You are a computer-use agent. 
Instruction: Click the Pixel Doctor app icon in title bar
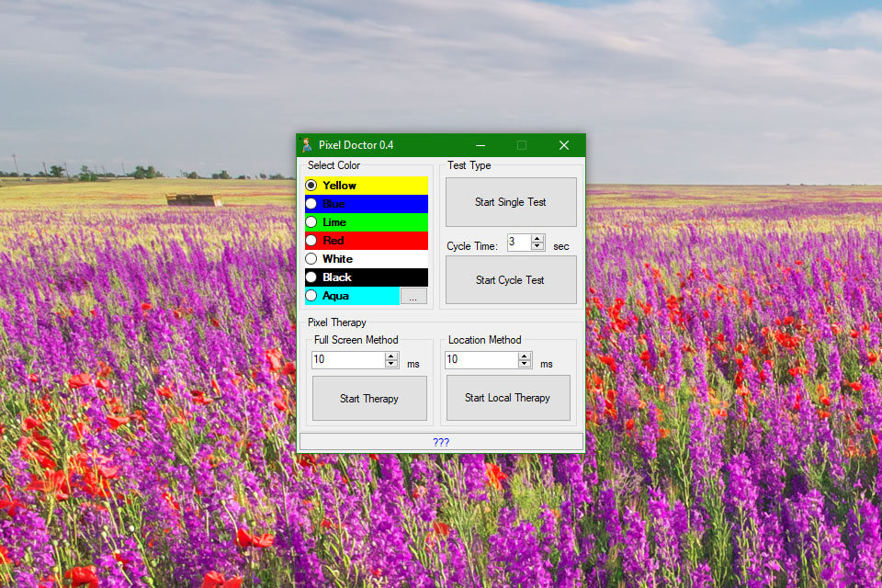coord(307,145)
